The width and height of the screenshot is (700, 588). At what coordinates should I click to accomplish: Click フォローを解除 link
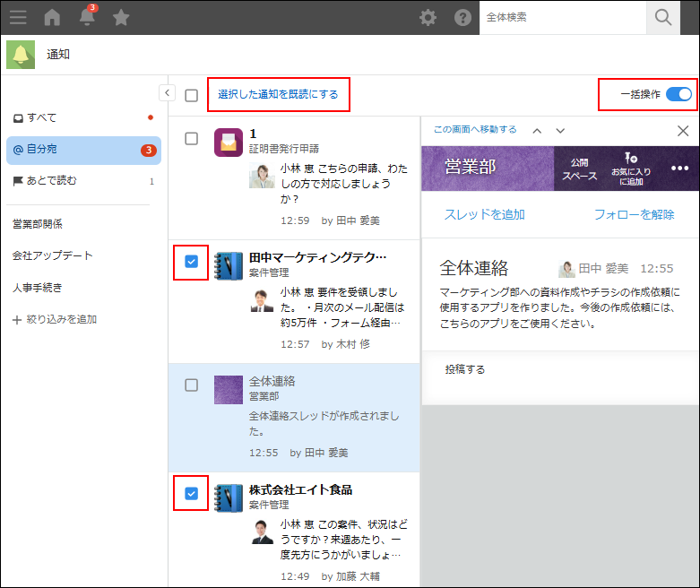point(634,215)
